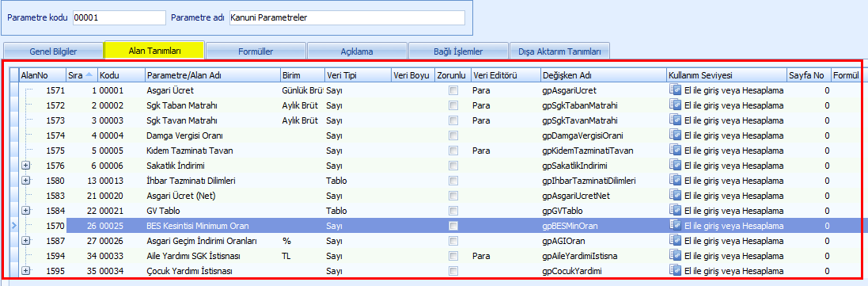Toggle Zorunlu checkbox for Asgari Ücret
The height and width of the screenshot is (286, 868).
pyautogui.click(x=453, y=90)
